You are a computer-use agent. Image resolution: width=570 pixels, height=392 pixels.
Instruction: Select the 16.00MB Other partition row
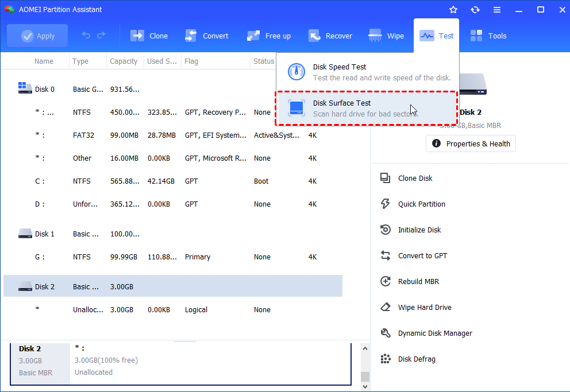click(173, 158)
